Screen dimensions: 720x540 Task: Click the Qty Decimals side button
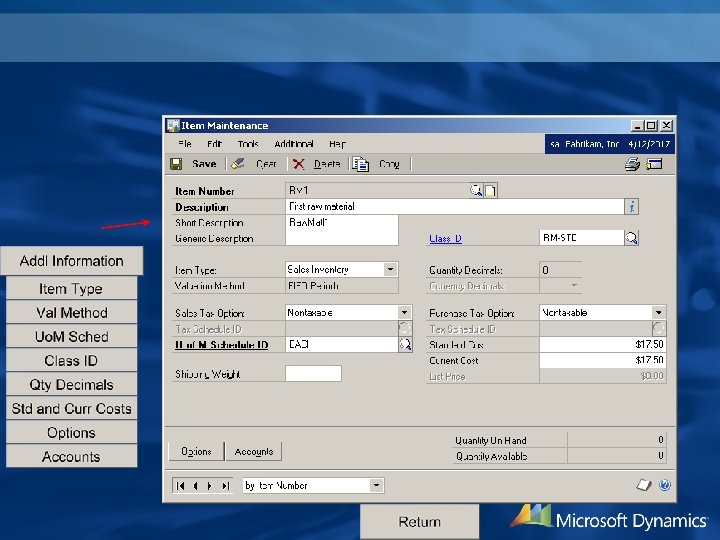71,384
